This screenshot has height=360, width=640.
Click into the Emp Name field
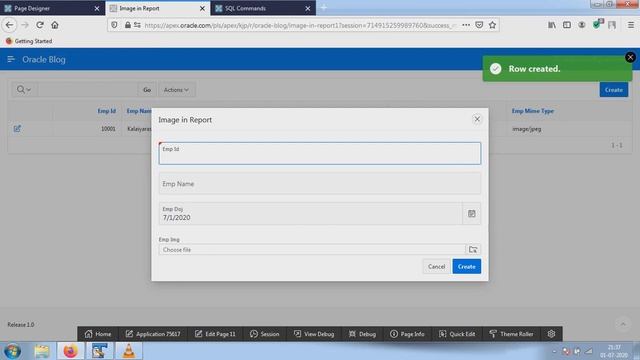320,184
